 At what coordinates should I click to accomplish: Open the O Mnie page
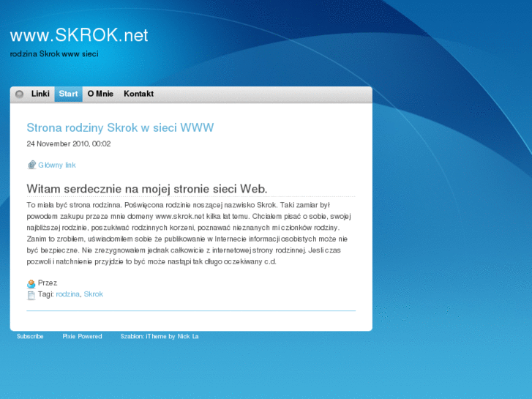[100, 94]
